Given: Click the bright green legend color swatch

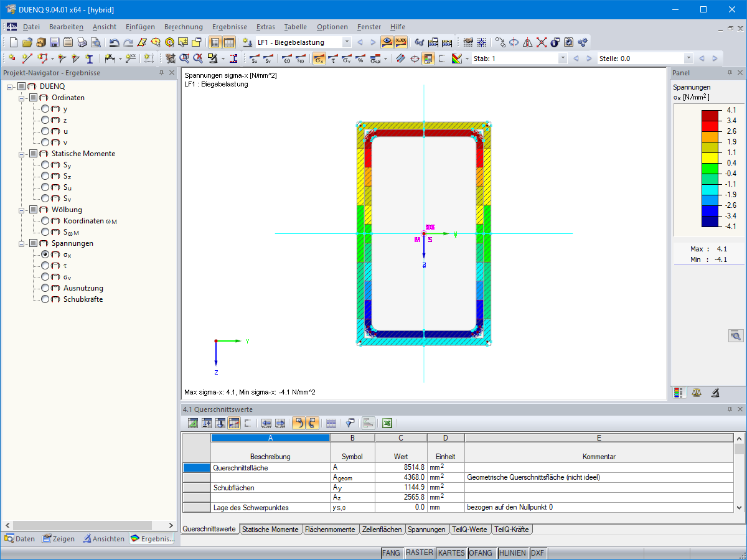Looking at the screenshot, I should pos(710,168).
